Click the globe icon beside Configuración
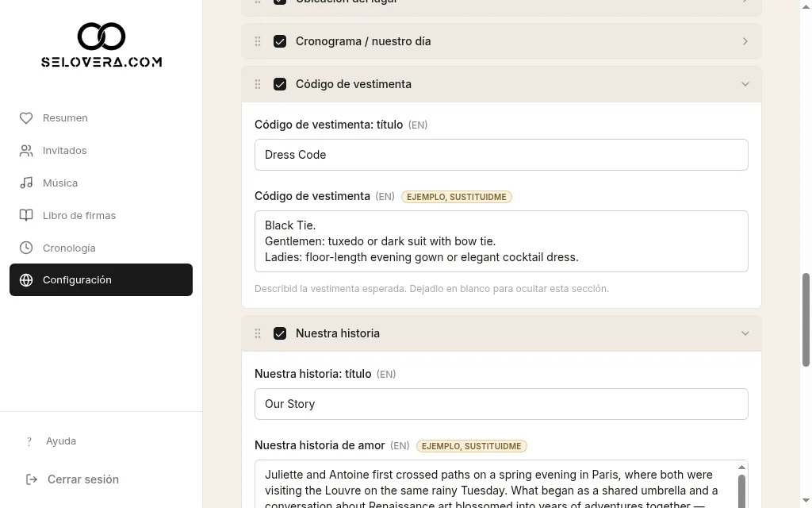The image size is (812, 508). (26, 280)
